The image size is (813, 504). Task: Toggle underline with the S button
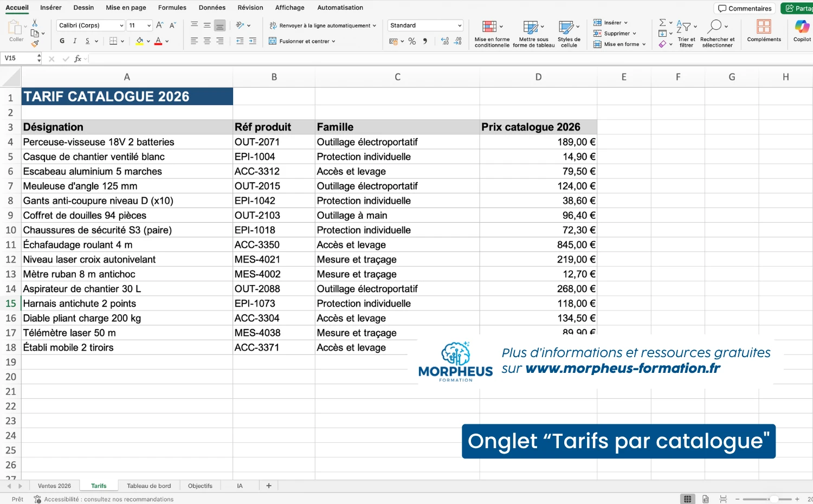[x=87, y=41]
